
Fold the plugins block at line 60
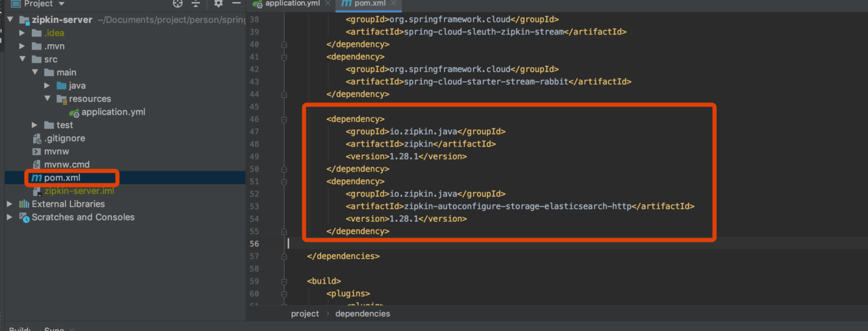285,294
